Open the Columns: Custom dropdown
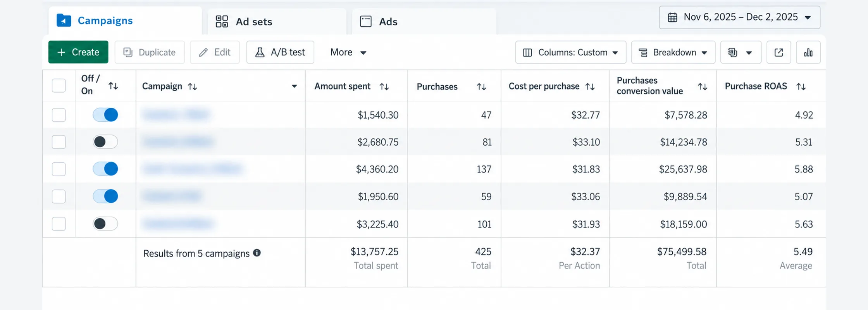This screenshot has height=310, width=868. click(570, 52)
